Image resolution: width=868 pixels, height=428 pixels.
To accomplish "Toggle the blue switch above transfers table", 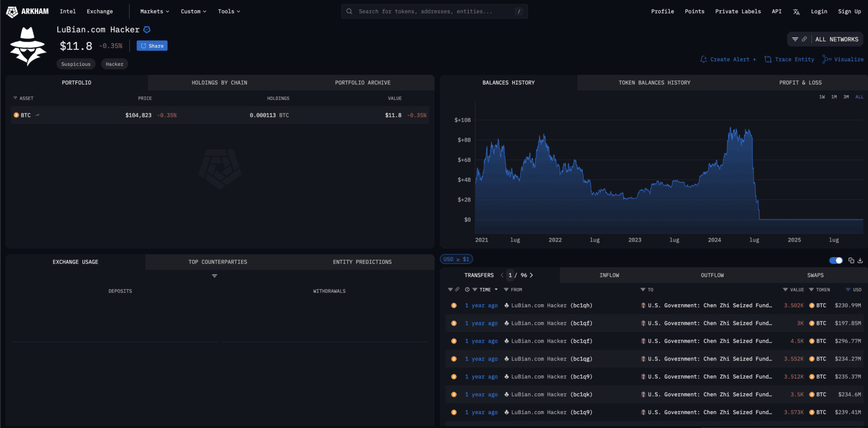I will [x=835, y=260].
